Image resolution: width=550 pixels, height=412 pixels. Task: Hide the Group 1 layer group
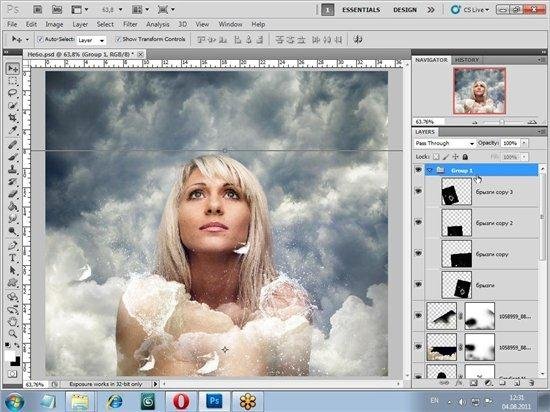(x=418, y=170)
